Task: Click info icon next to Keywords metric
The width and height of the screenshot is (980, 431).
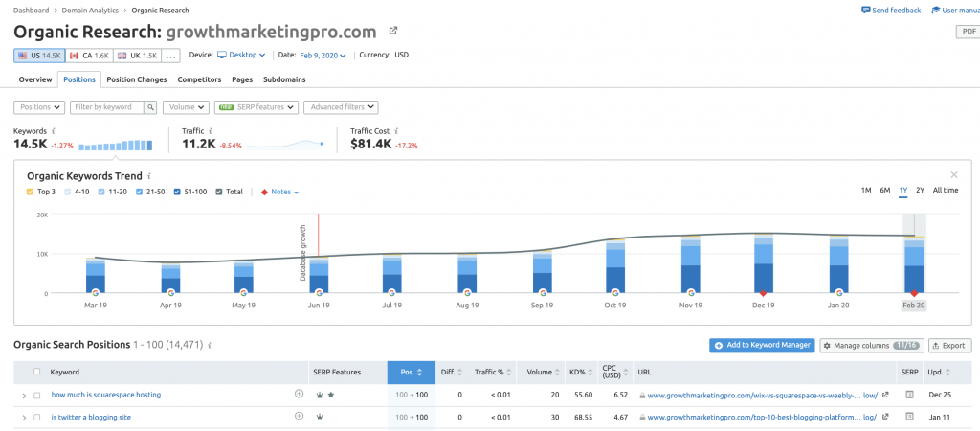Action: coord(54,131)
